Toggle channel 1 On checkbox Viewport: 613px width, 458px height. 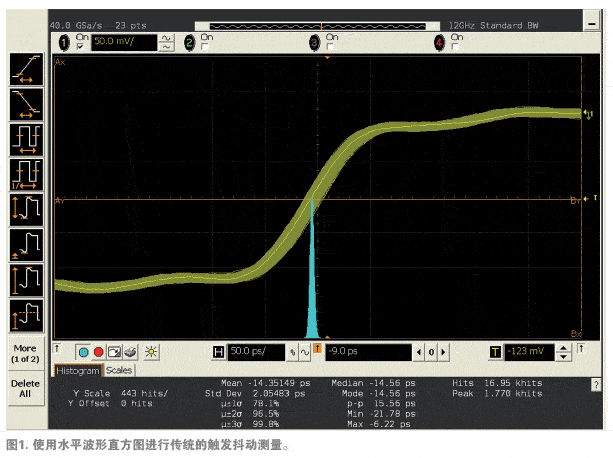point(79,47)
